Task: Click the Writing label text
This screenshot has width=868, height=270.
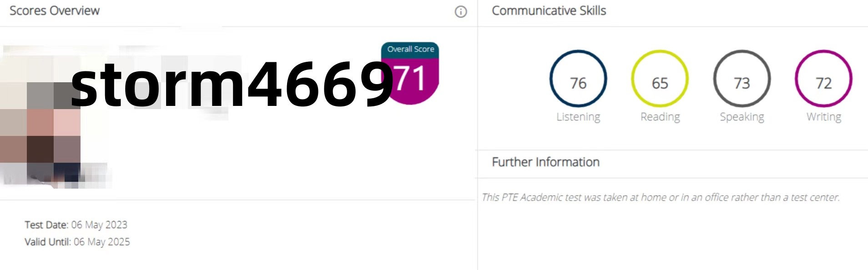Action: click(824, 117)
